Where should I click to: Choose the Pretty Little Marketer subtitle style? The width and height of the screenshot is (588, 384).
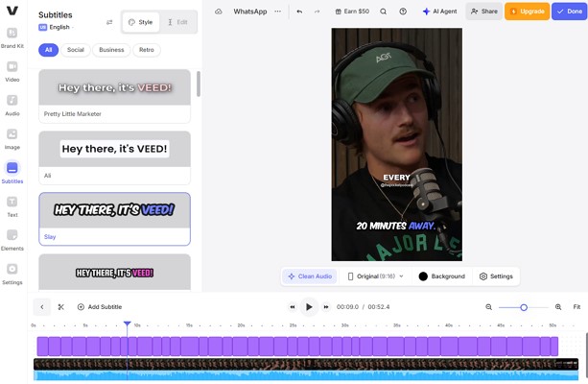pos(114,96)
